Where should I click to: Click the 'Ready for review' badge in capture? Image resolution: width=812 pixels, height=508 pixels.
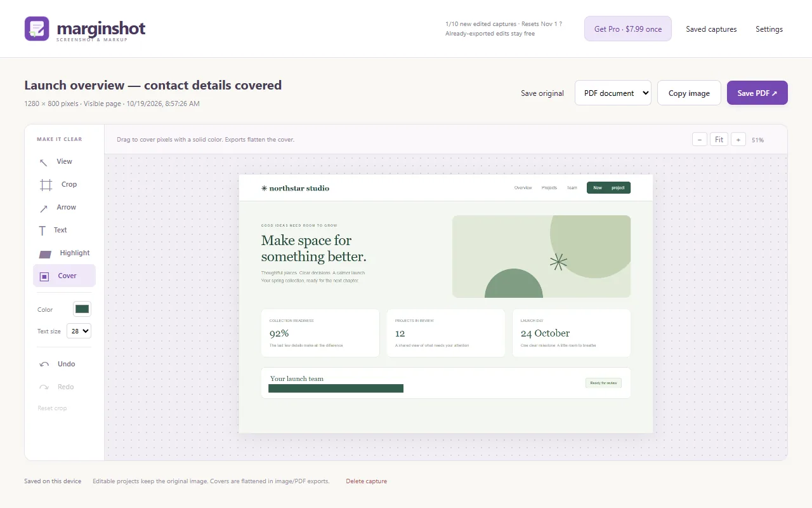[603, 383]
